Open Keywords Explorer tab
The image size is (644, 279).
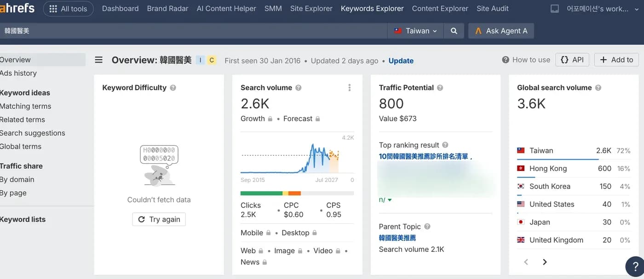(x=372, y=8)
